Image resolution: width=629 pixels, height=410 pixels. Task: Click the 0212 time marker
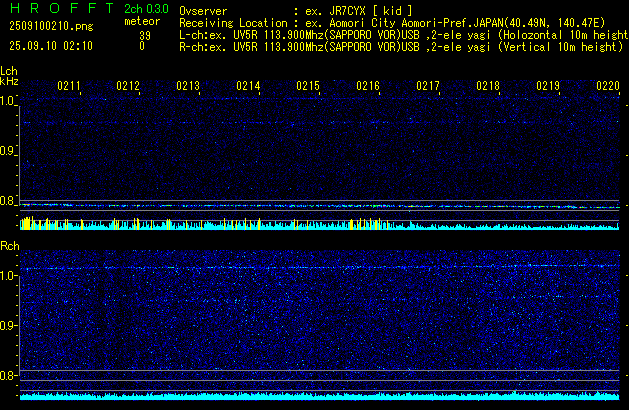(128, 86)
